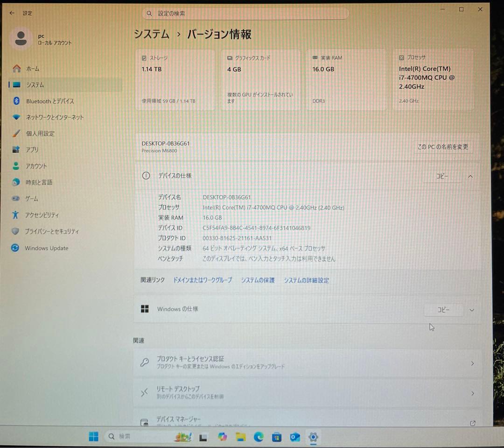Viewport: 504px width, 448px height.
Task: Click the システム breadcrumb heading
Action: (151, 34)
